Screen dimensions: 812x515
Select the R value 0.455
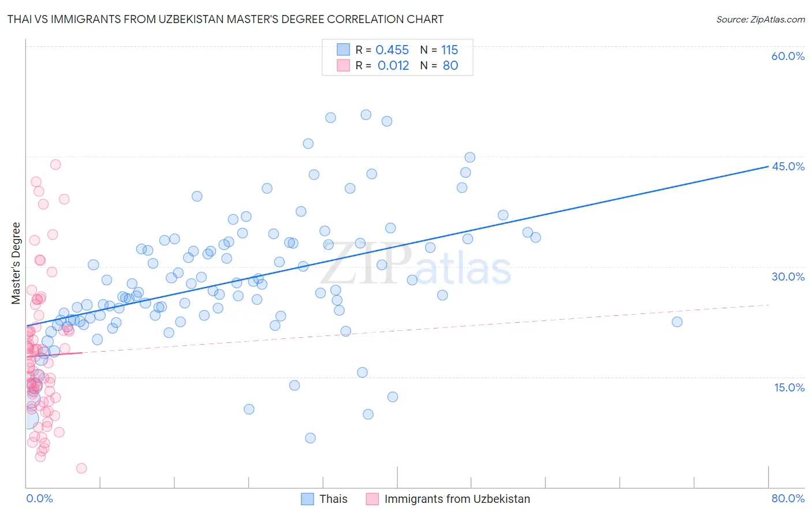click(392, 50)
